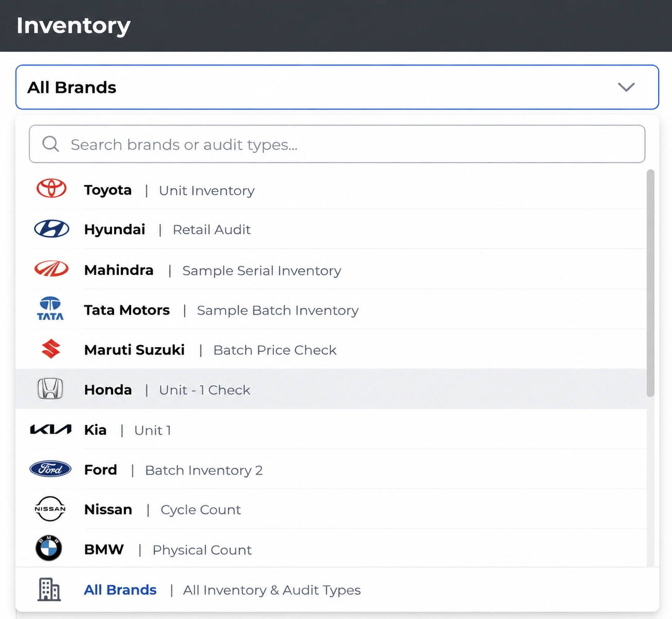The image size is (672, 619).
Task: Click the Inventory page title
Action: (74, 26)
